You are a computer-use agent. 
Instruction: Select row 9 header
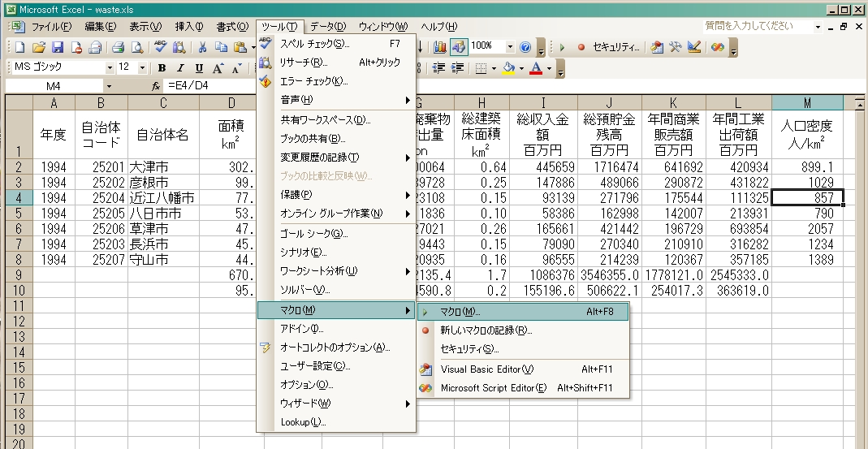pos(19,275)
